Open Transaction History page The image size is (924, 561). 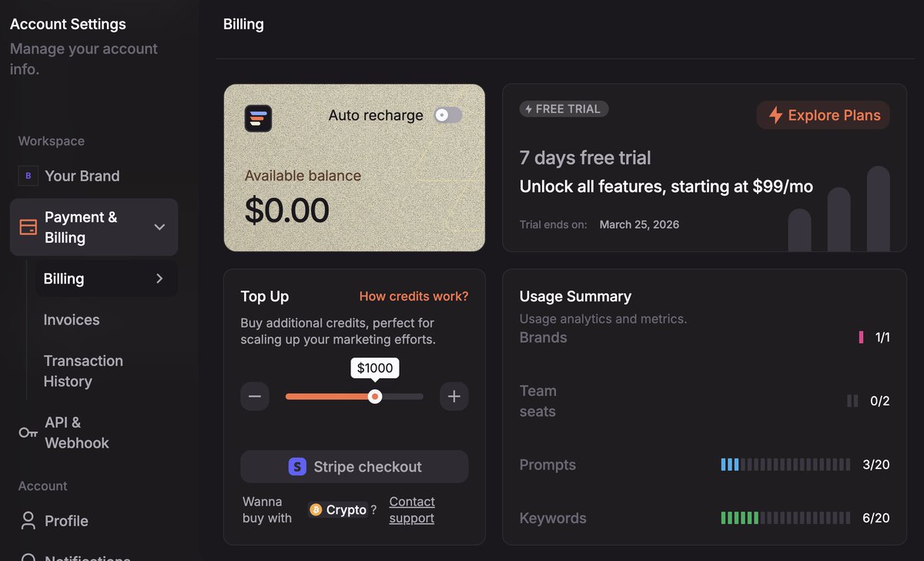(83, 371)
